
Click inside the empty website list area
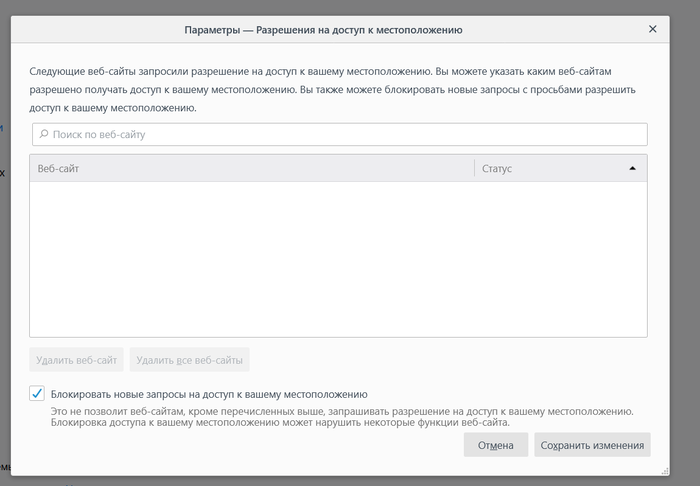[338, 260]
